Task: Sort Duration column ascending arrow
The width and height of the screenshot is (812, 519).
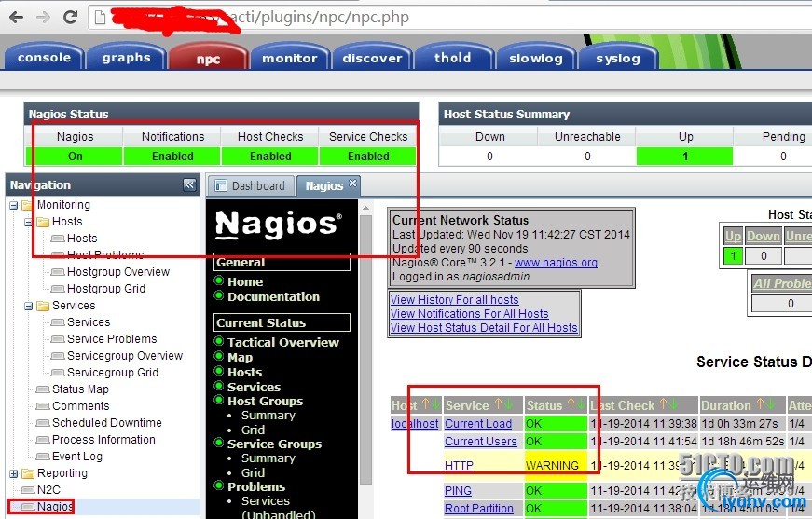Action: coord(760,404)
